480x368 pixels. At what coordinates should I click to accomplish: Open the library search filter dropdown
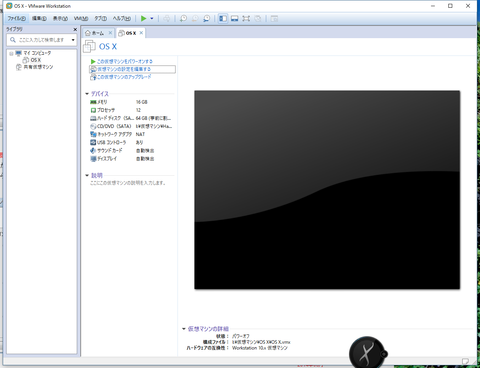pos(73,40)
